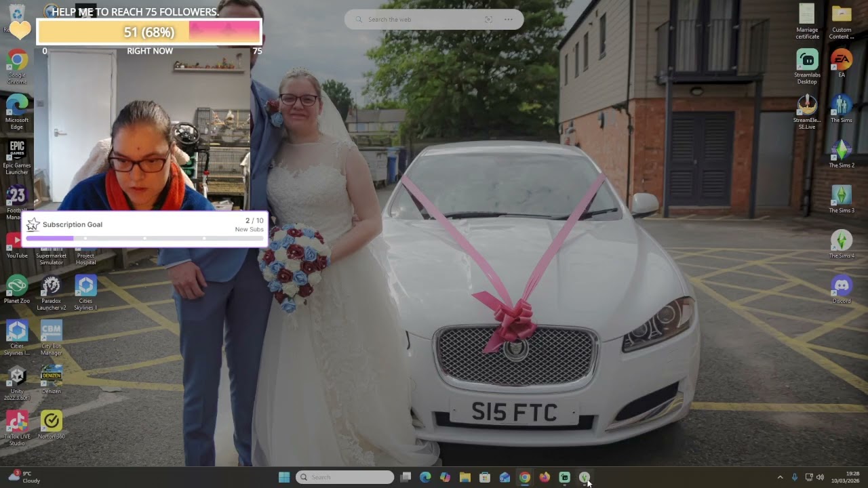Open the Microsoft Edge desktop shortcut
Image resolution: width=868 pixels, height=488 pixels.
tap(17, 113)
